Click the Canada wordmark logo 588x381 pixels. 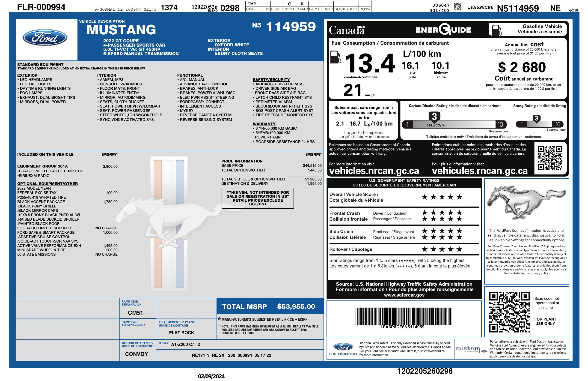pyautogui.click(x=347, y=30)
